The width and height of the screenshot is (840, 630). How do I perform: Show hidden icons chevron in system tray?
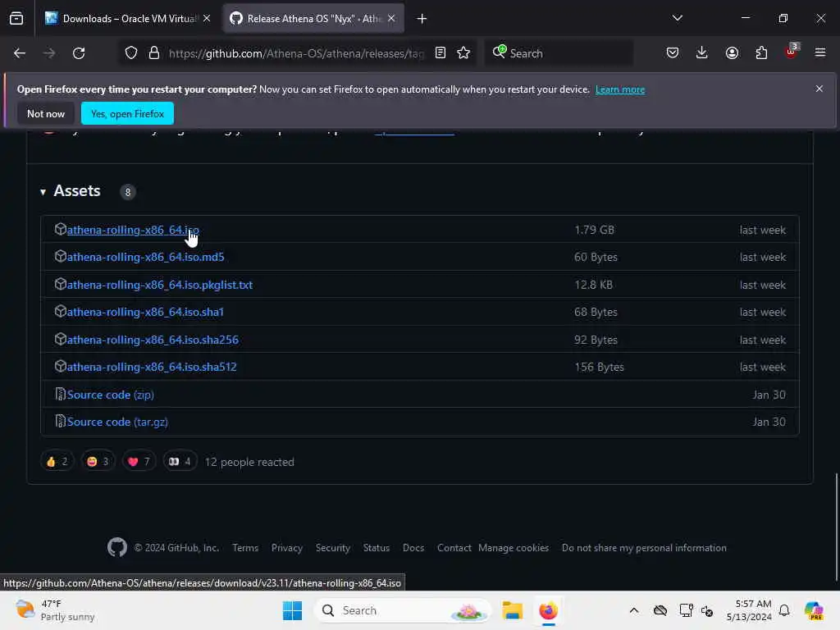click(x=634, y=610)
